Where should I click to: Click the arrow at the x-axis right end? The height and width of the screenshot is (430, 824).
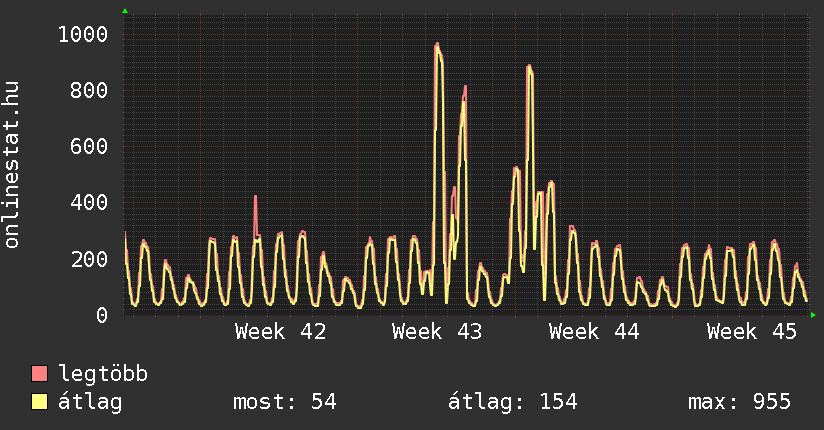813,315
